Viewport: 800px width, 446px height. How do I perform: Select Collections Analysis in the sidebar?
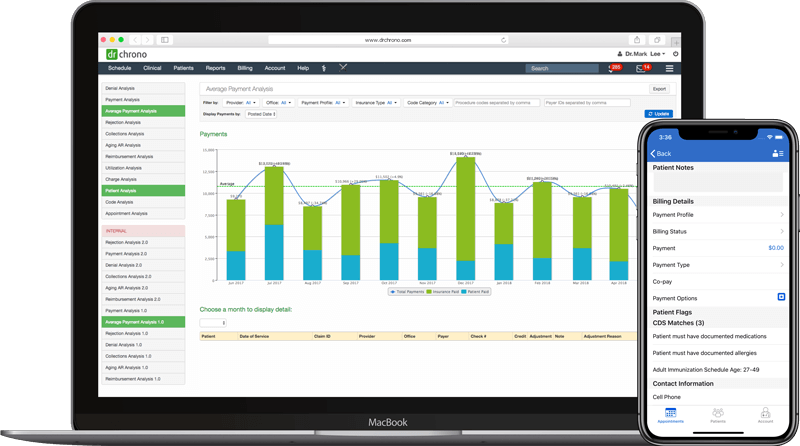tap(143, 134)
